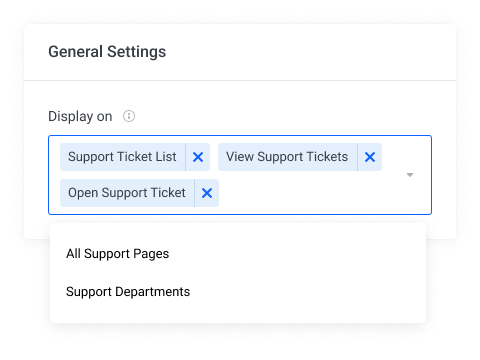The image size is (480, 360).
Task: Select All Support Pages option
Action: [x=238, y=254]
